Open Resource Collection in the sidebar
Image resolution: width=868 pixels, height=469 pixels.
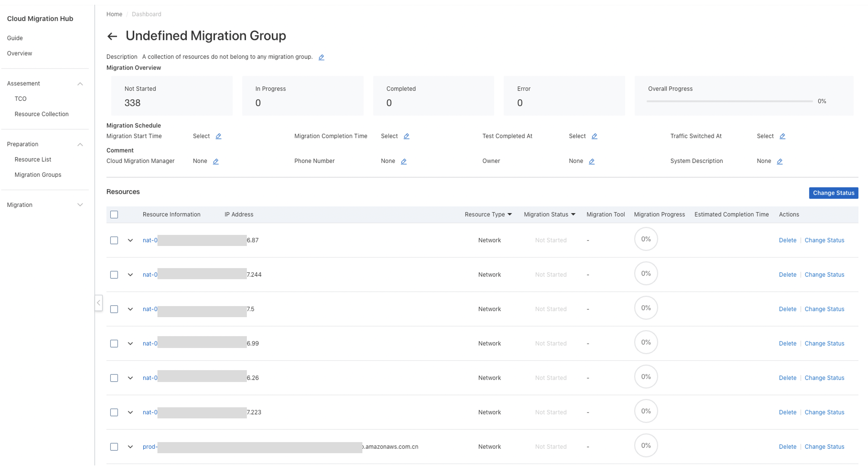click(x=42, y=114)
